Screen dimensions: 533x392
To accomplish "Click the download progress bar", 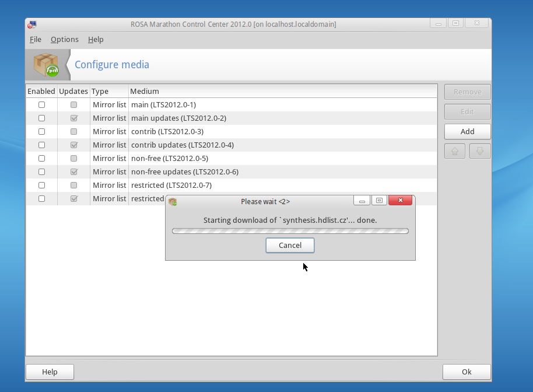I will tap(290, 231).
